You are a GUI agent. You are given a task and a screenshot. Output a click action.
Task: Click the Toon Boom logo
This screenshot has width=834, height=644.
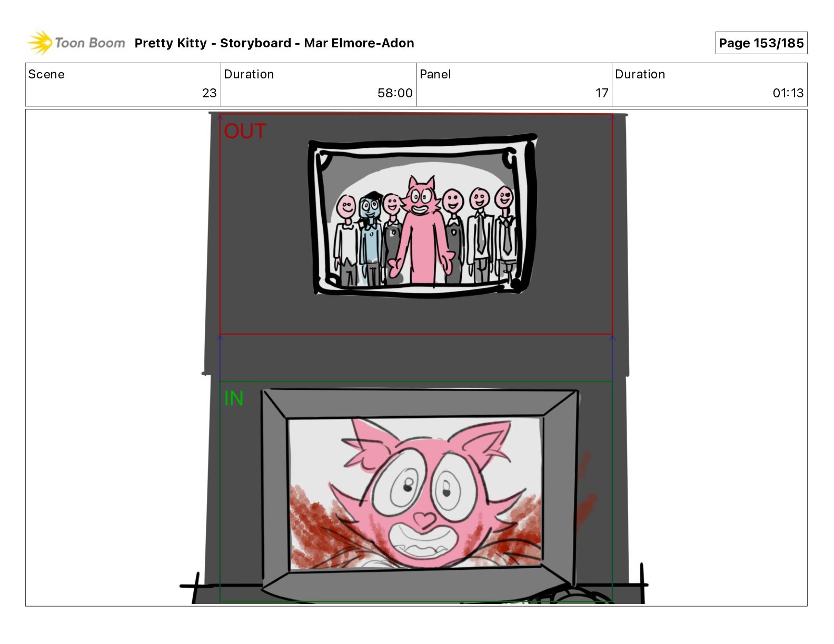coord(76,43)
